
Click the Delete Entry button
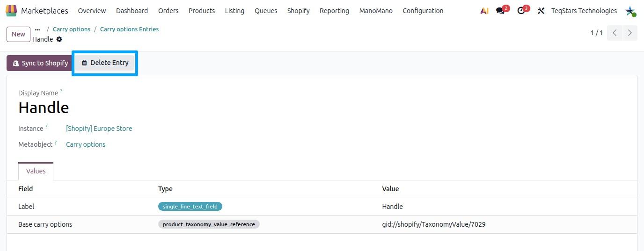point(105,63)
